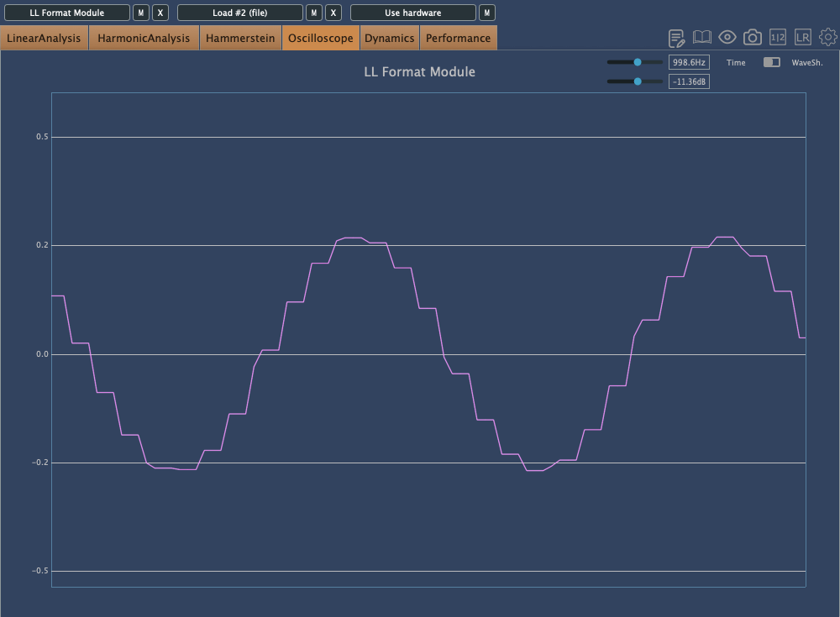Mute the Load #2 (file) slot
The width and height of the screenshot is (840, 617).
click(x=314, y=13)
